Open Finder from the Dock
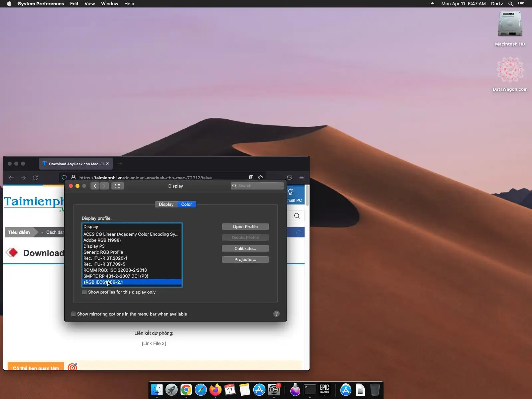This screenshot has width=532, height=399. tap(157, 390)
